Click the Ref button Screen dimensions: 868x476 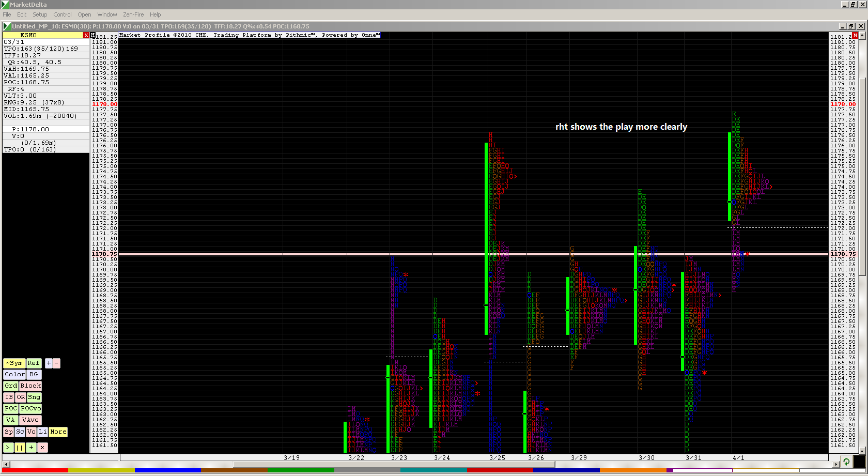pyautogui.click(x=34, y=363)
